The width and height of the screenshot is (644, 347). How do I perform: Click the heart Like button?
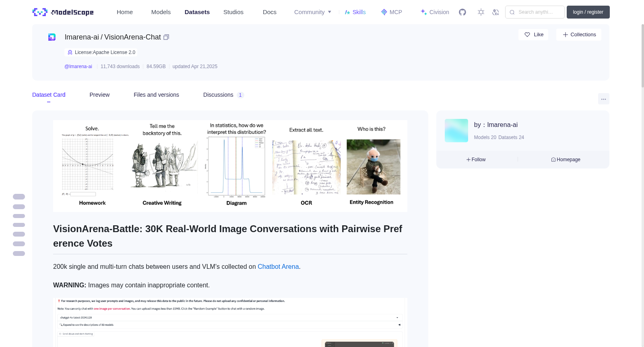(533, 35)
